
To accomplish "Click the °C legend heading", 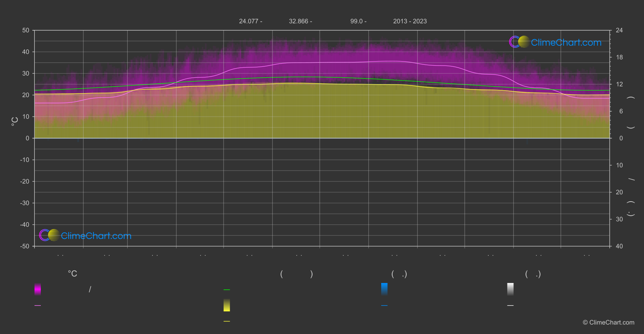I will pyautogui.click(x=72, y=274).
